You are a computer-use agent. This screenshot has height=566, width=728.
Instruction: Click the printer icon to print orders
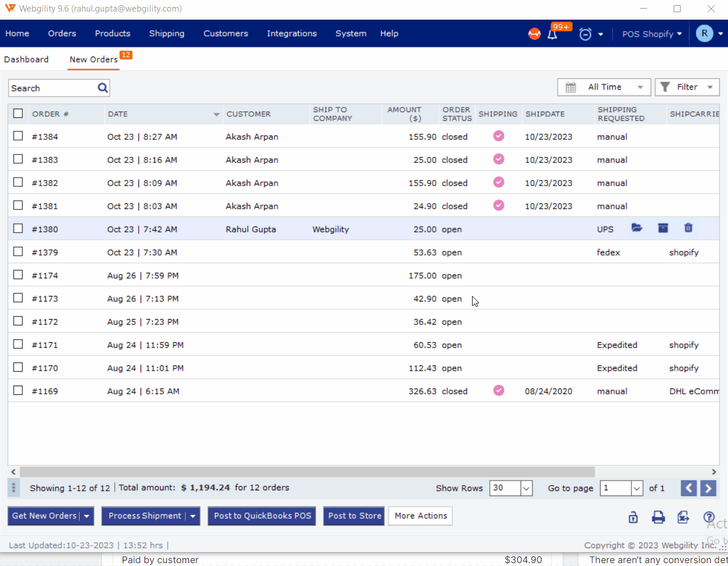[658, 517]
